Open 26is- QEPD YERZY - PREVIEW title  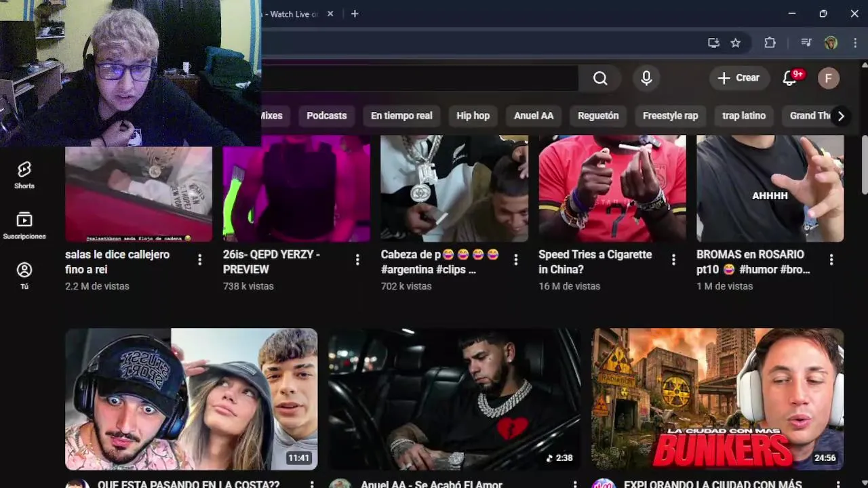[271, 262]
